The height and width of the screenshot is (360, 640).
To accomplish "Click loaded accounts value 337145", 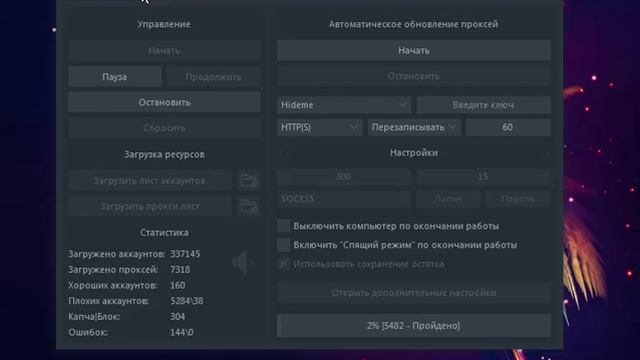I will click(185, 254).
